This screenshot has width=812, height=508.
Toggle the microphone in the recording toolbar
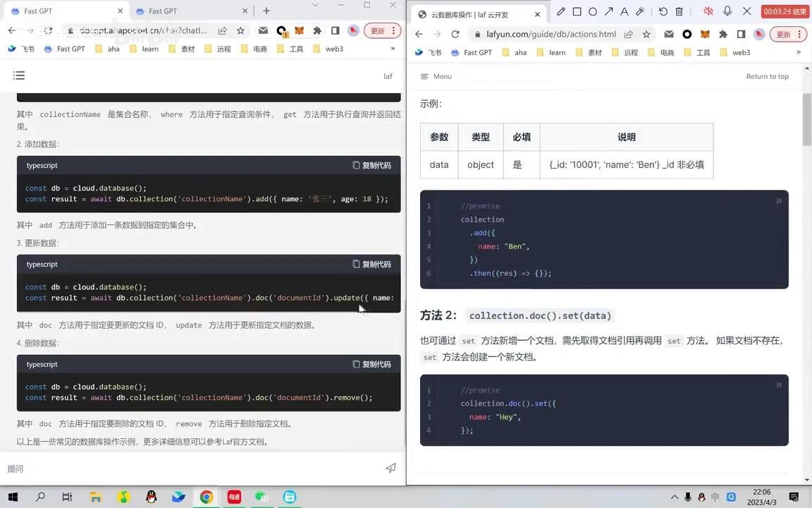727,11
